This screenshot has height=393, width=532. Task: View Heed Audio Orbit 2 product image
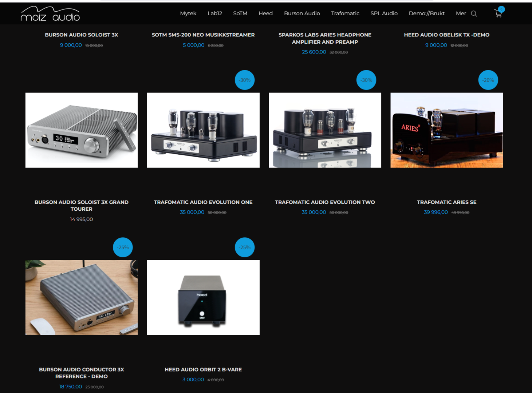(203, 298)
